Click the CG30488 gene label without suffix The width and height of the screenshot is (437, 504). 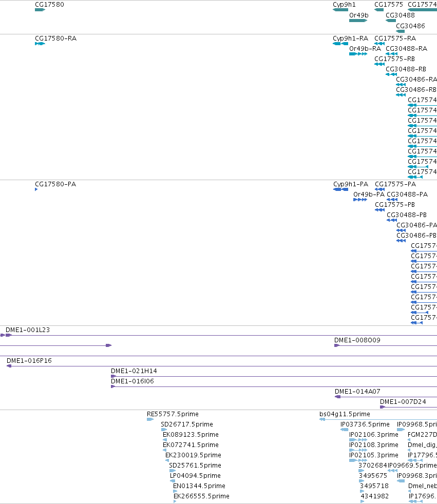401,15
